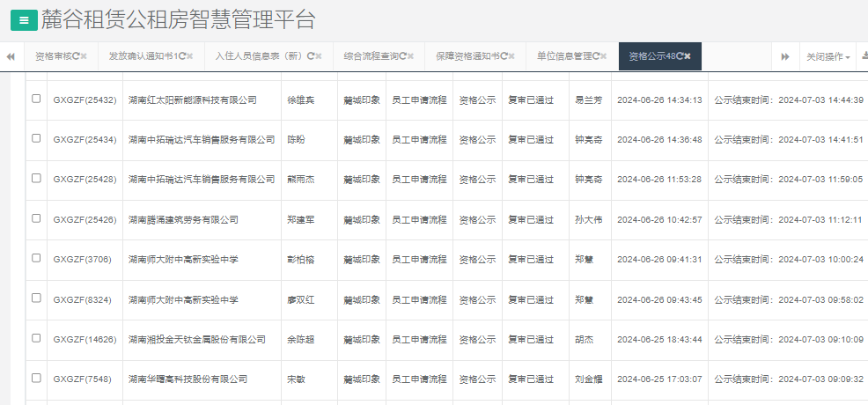
Task: Click company cell 湖南湘投金天钛金属股份有限公司
Action: coord(197,340)
